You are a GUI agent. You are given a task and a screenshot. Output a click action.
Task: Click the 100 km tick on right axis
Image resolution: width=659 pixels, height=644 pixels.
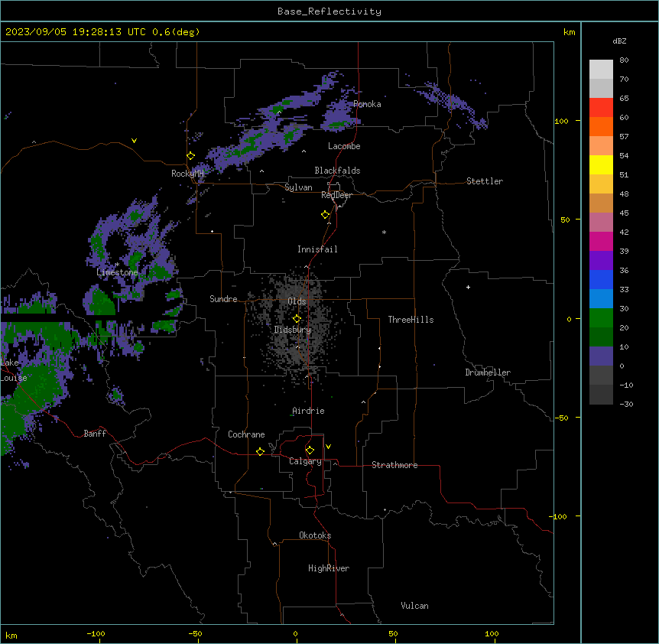click(x=561, y=121)
